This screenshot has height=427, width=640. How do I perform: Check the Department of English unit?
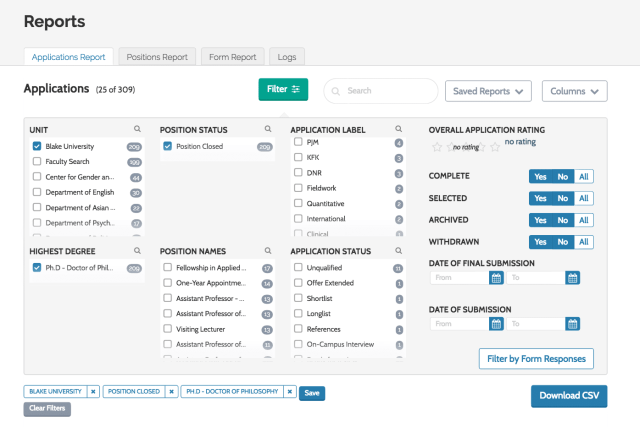(37, 192)
